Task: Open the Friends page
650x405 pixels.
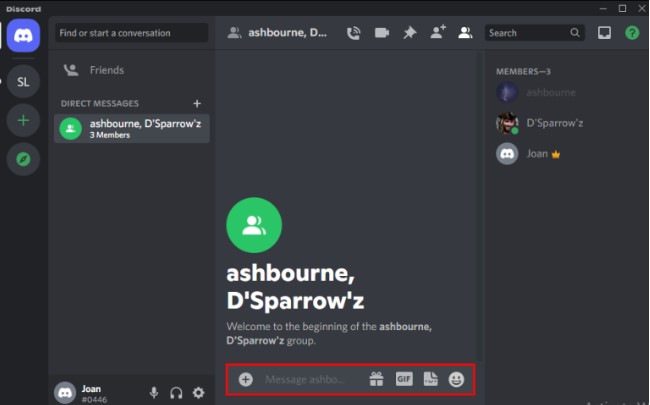Action: point(131,70)
